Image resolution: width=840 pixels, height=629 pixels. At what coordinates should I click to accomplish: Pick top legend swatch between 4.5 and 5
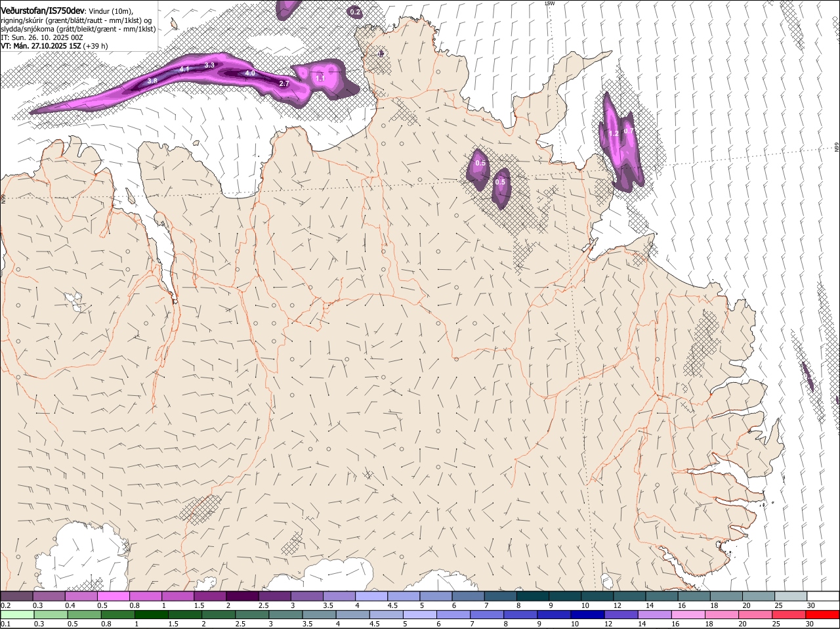point(404,596)
